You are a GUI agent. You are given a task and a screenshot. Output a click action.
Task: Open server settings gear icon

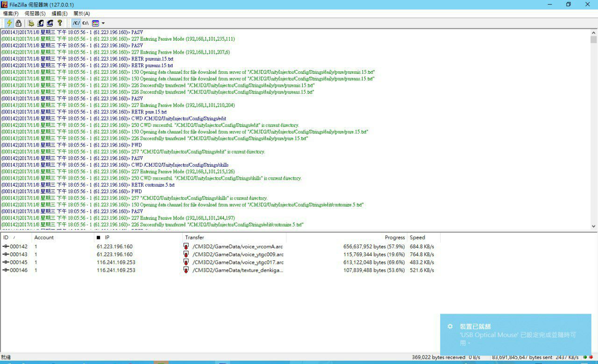tap(31, 23)
